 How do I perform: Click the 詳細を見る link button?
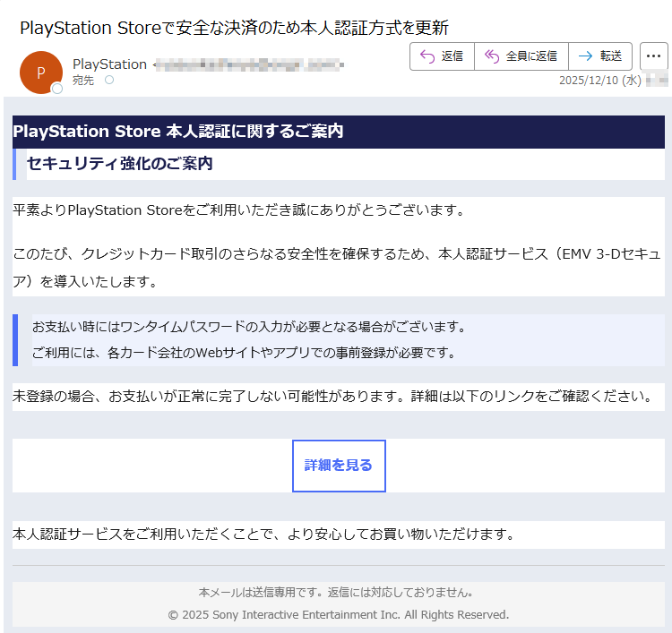coord(339,466)
